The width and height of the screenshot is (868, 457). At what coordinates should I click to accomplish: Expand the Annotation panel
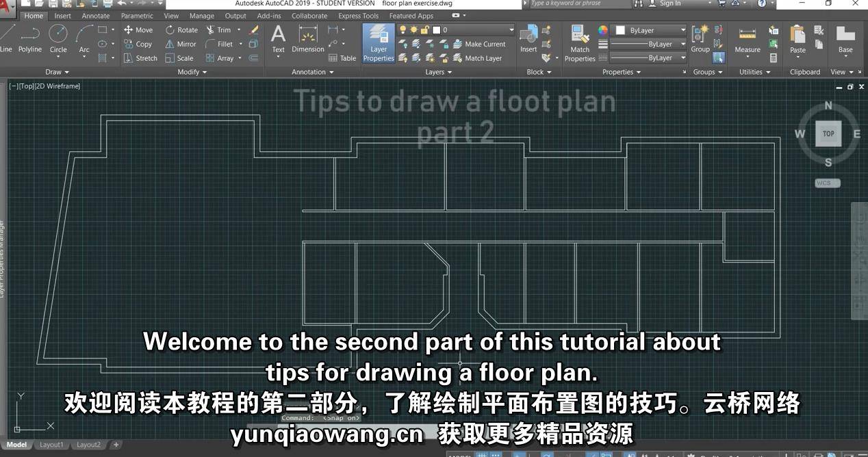(312, 72)
